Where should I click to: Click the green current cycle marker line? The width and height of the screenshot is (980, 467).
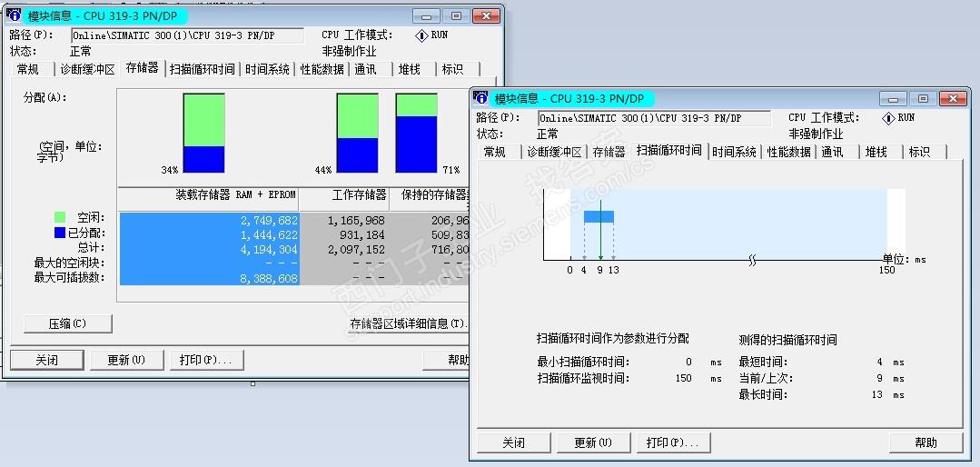point(600,230)
